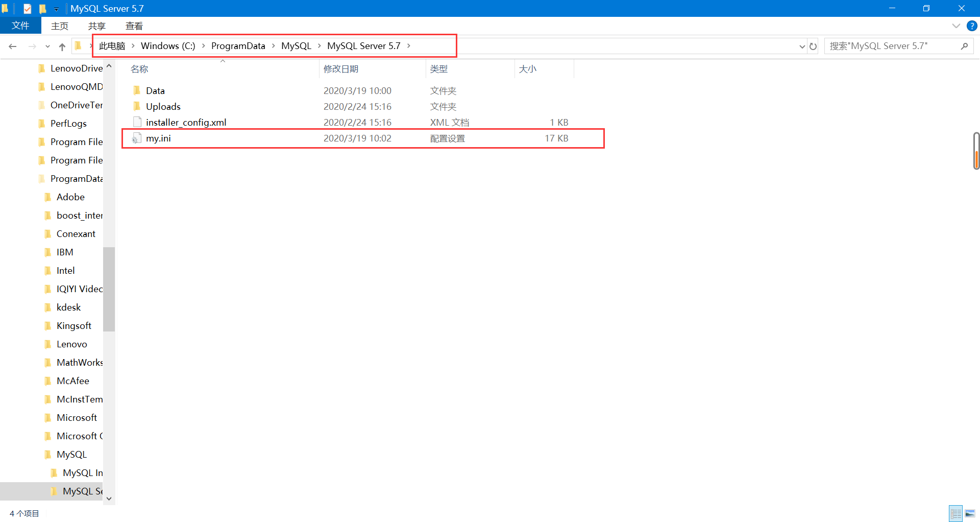Expand the breadcrumb arrow after MySQL Server 5.7
This screenshot has width=980, height=522.
pyautogui.click(x=409, y=45)
